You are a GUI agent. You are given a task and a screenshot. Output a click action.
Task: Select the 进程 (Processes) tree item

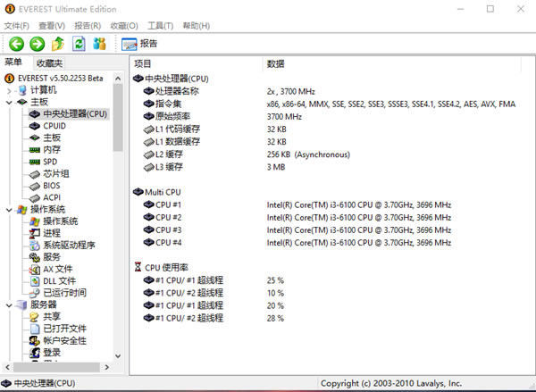tap(52, 233)
